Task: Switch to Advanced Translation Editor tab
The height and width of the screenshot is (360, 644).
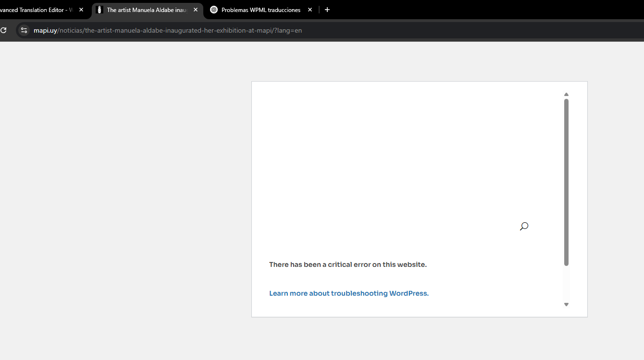Action: tap(36, 10)
